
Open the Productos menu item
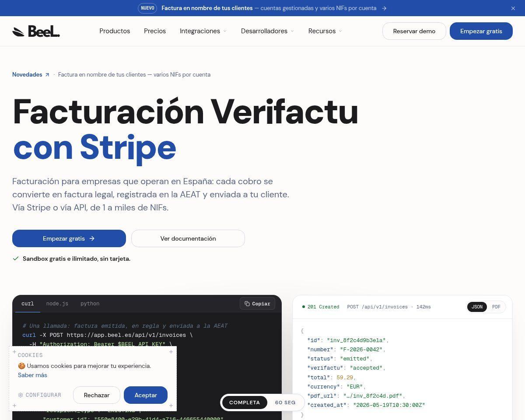[115, 31]
